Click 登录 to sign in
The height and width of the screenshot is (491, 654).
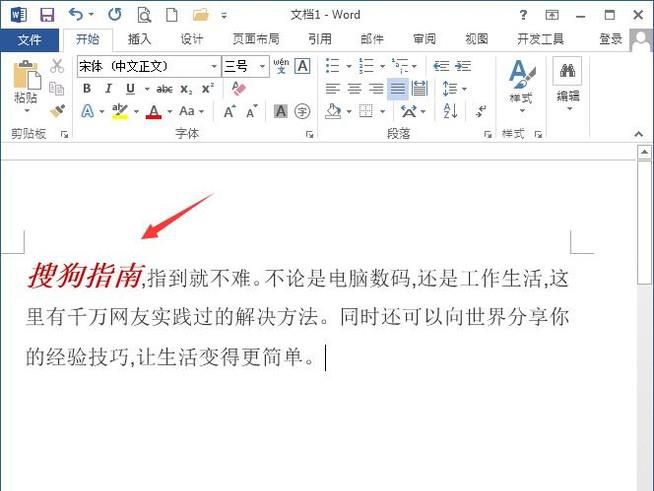coord(611,39)
